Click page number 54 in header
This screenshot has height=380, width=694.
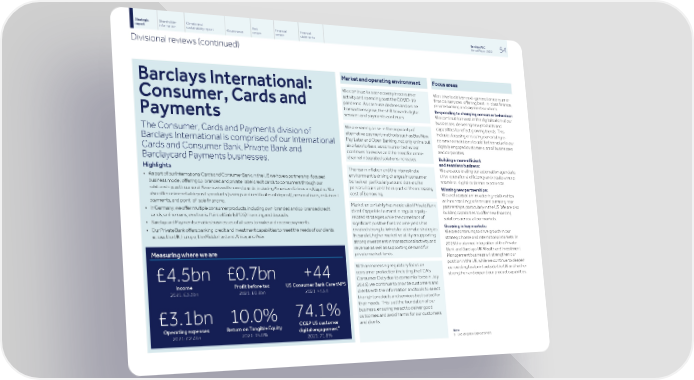[x=502, y=50]
